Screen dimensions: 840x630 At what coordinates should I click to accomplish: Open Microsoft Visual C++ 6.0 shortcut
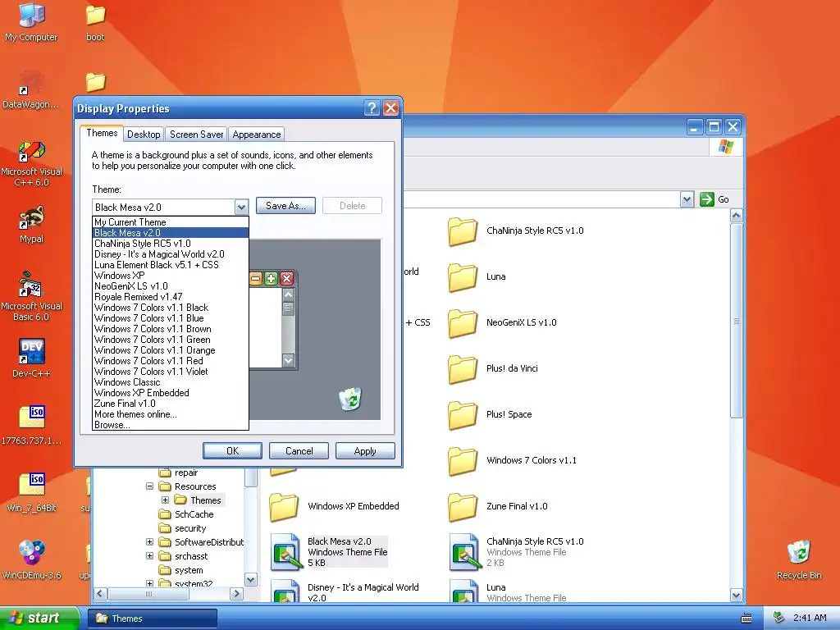(x=31, y=163)
